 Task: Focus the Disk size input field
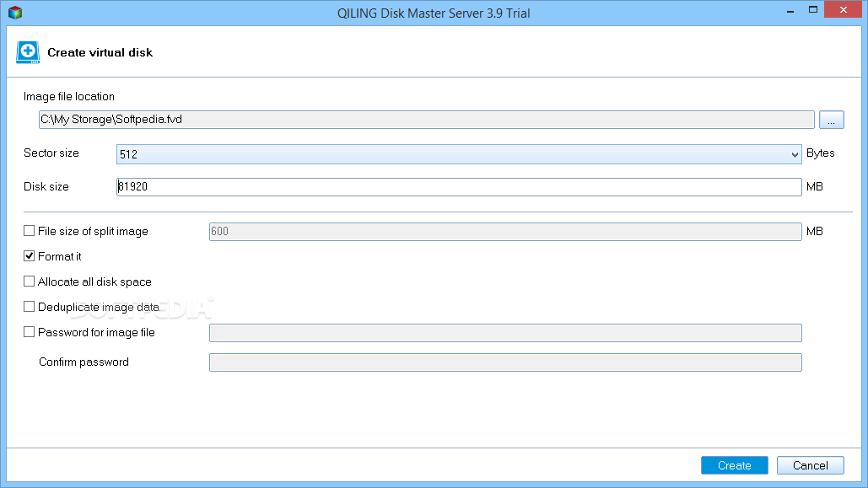pyautogui.click(x=459, y=187)
